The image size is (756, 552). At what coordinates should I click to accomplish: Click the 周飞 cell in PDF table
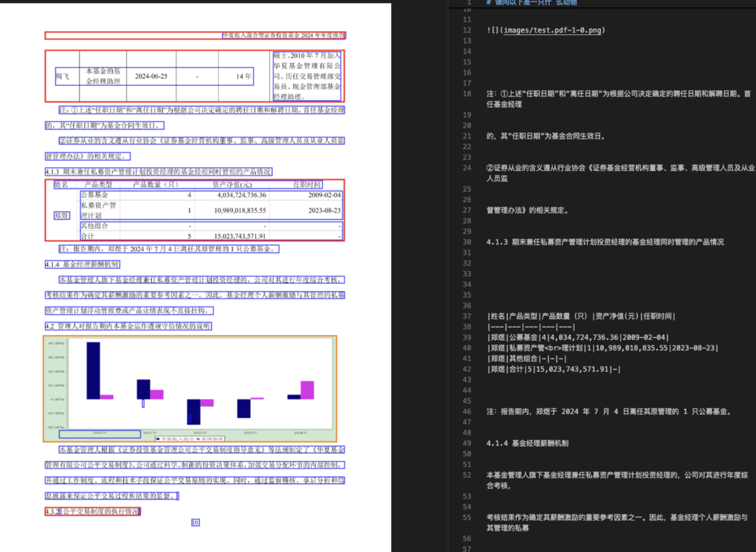pos(62,77)
